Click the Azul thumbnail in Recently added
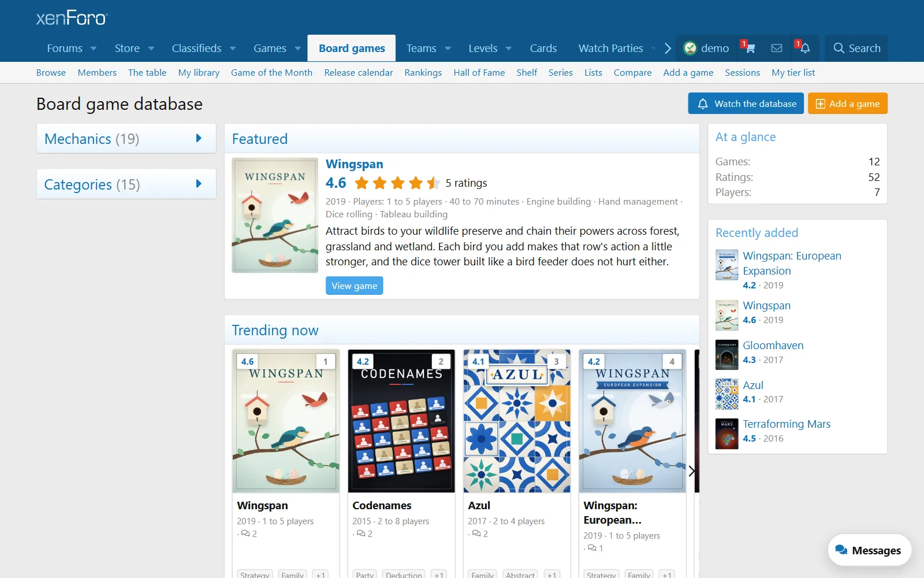The height and width of the screenshot is (578, 924). coord(726,394)
